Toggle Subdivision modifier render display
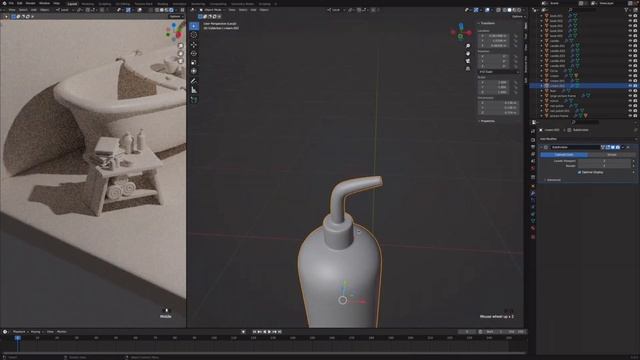Screen dimensions: 640x360 618,147
